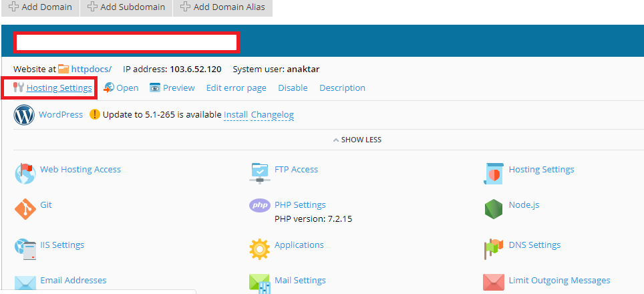The height and width of the screenshot is (294, 644).
Task: Click the IIS Settings icon
Action: tap(25, 249)
